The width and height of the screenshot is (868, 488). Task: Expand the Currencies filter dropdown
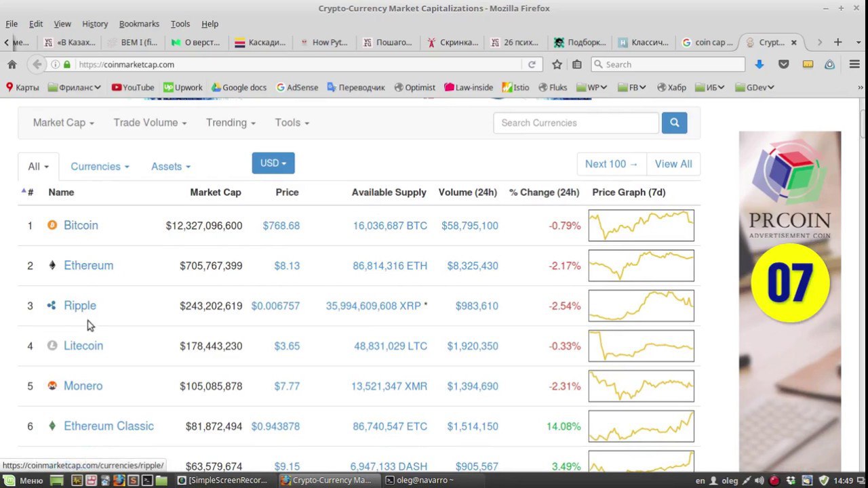(100, 166)
